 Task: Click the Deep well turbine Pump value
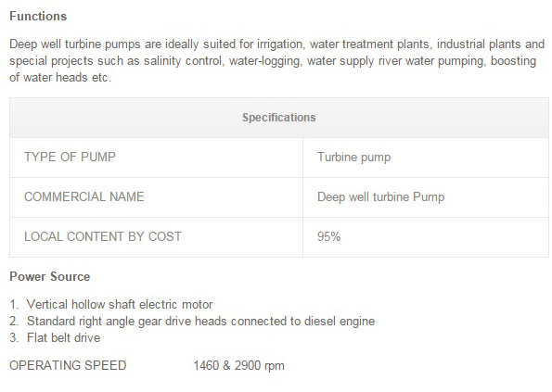[381, 196]
